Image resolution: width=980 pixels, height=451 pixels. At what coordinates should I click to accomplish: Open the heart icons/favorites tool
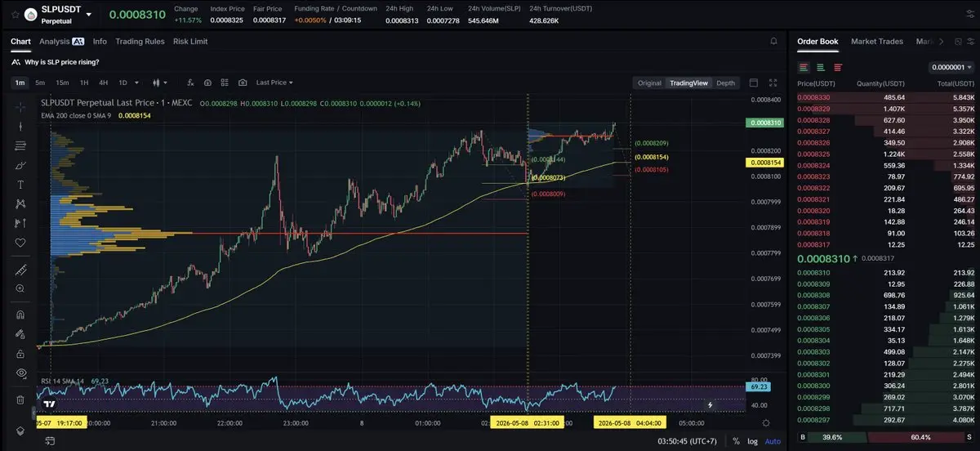(x=20, y=243)
